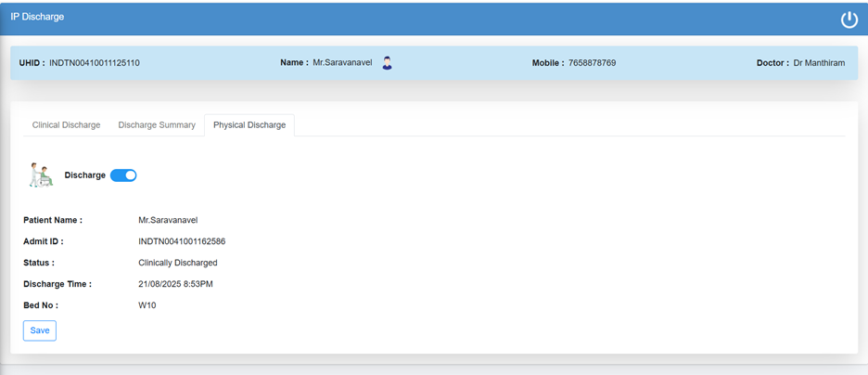Click the bed number W10
The image size is (868, 375).
[147, 305]
